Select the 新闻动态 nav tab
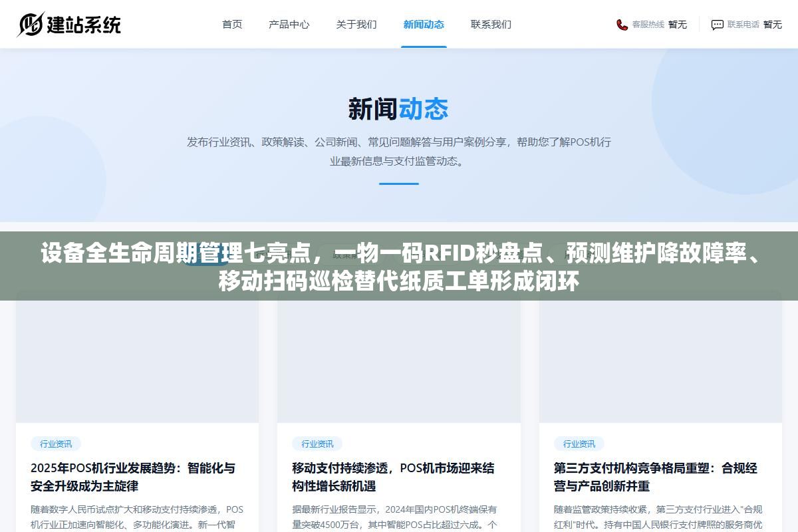This screenshot has height=532, width=798. click(424, 25)
